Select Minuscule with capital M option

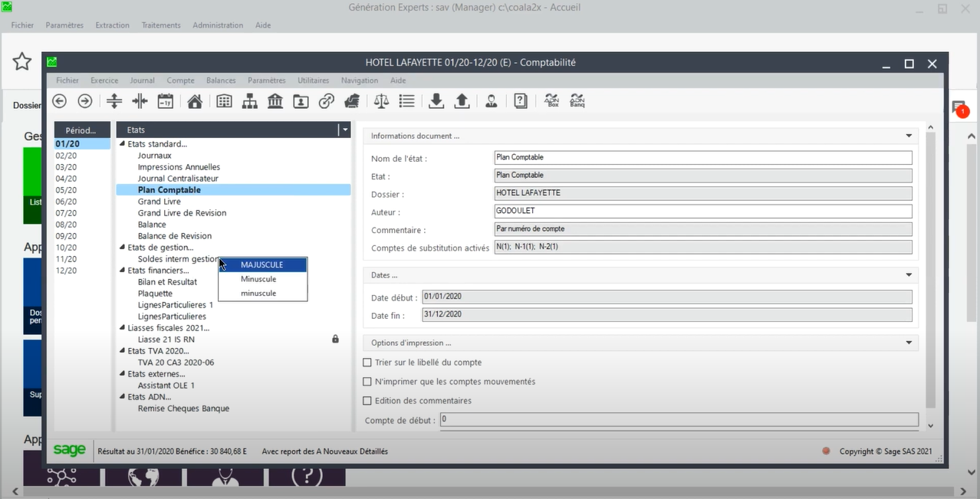263,279
